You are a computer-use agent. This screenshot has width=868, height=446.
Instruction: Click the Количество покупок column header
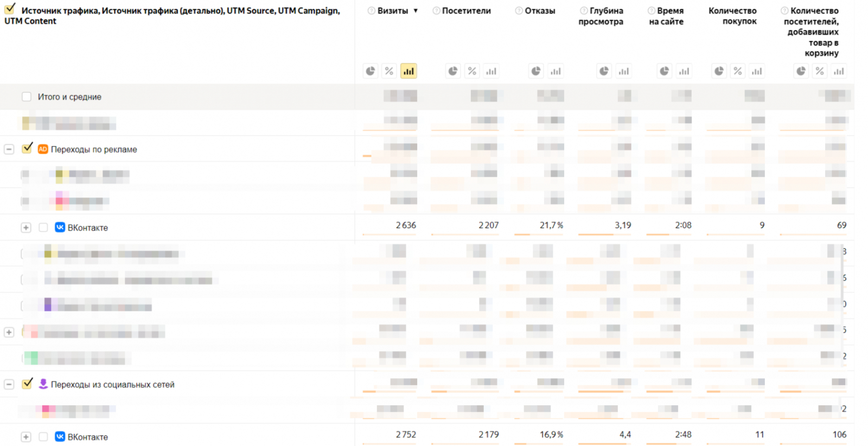click(x=732, y=16)
